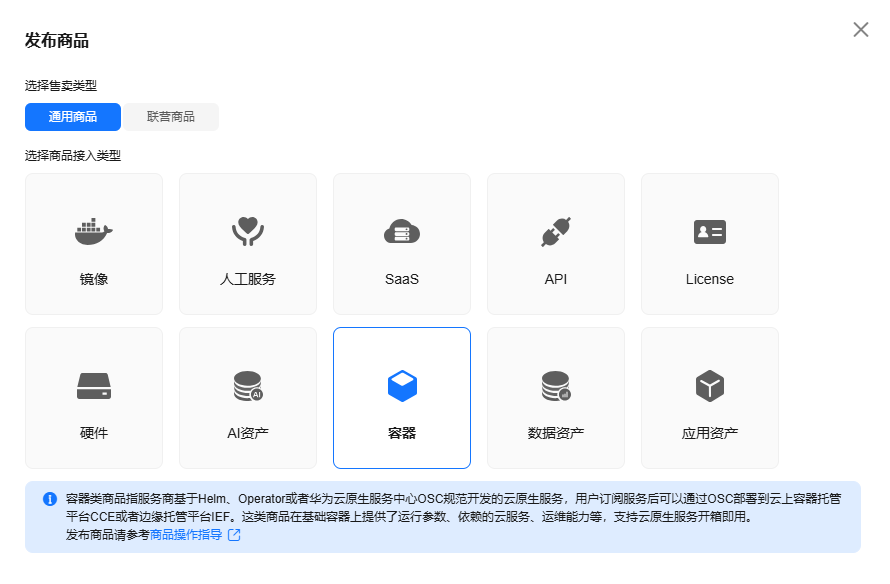The image size is (890, 584).
Task: Click the License ID card icon
Action: tap(710, 232)
